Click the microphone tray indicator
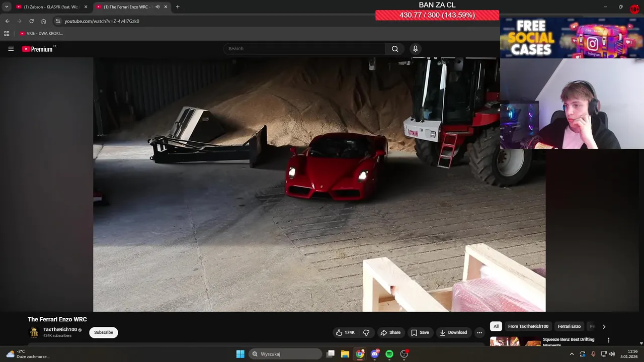This screenshot has width=644, height=362. click(593, 354)
